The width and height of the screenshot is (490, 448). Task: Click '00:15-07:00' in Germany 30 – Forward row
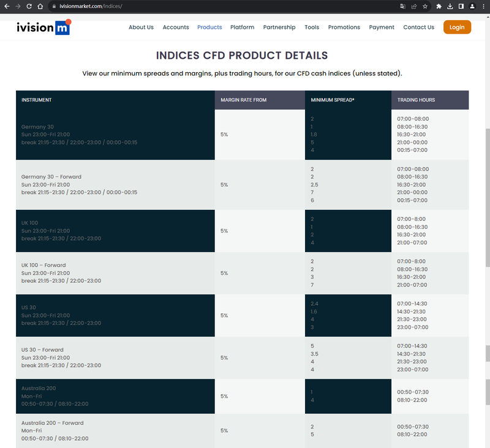[412, 200]
